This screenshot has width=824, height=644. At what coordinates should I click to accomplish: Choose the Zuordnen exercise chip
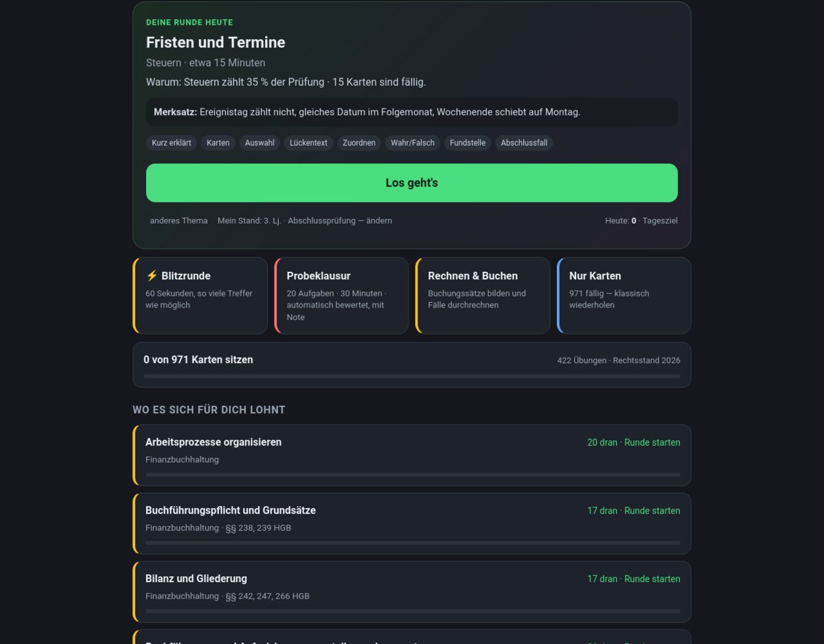pyautogui.click(x=359, y=143)
